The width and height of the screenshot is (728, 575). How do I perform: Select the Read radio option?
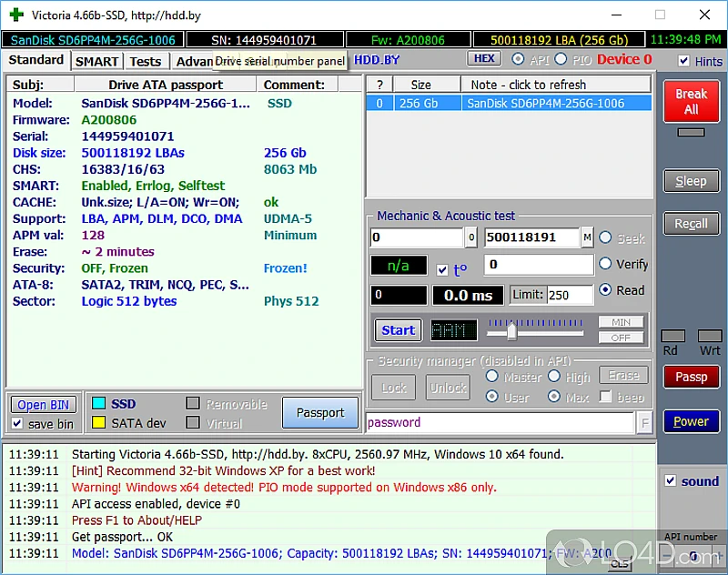point(605,290)
